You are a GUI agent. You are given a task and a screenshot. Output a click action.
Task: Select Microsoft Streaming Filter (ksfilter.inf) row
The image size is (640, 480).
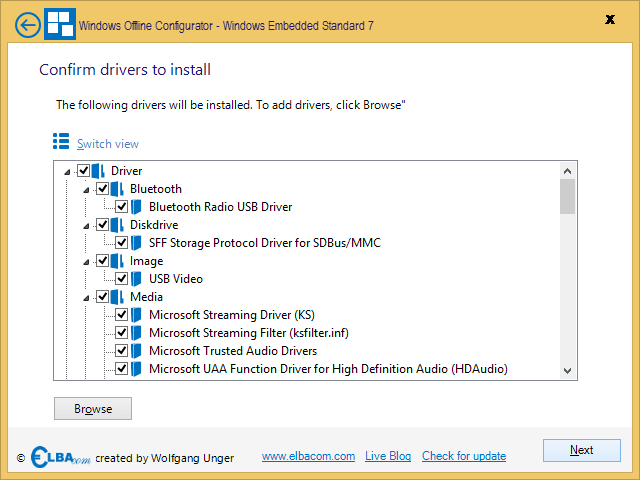tap(249, 333)
